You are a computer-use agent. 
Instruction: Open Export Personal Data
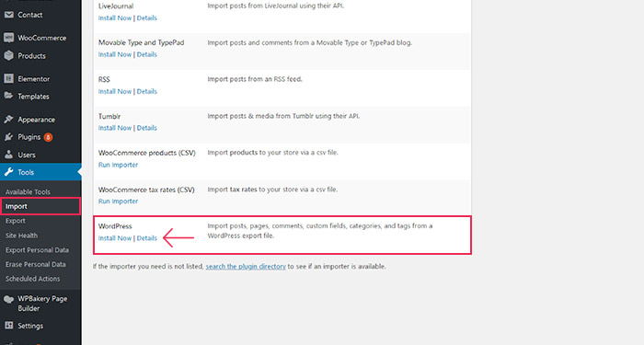[37, 249]
